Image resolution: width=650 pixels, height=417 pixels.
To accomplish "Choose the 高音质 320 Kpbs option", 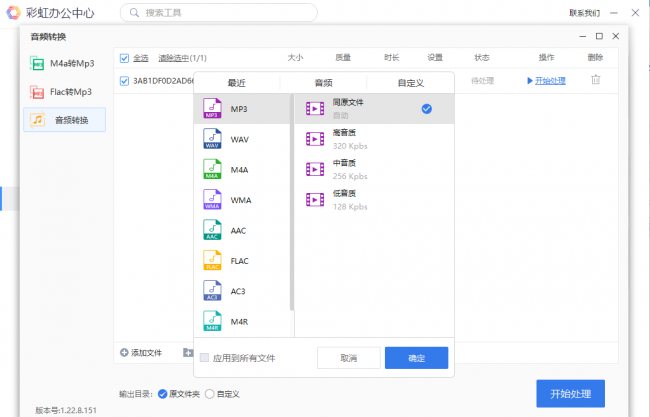I will coord(374,139).
